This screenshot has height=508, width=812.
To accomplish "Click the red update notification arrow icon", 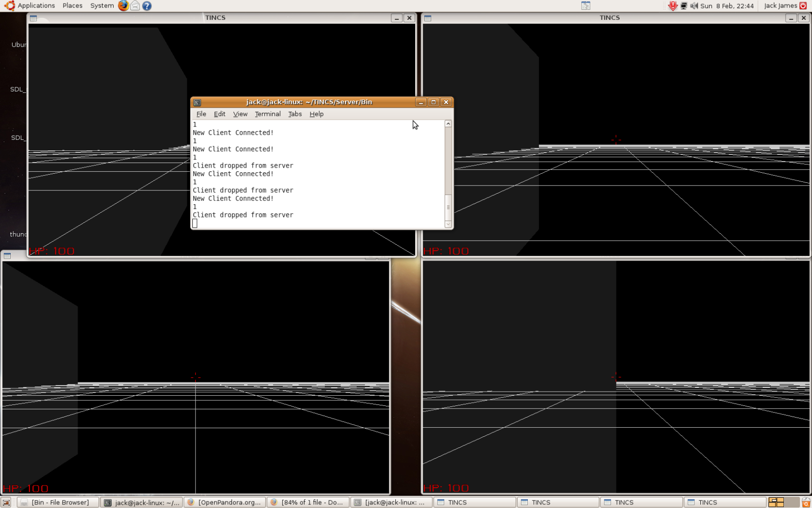I will pos(672,6).
